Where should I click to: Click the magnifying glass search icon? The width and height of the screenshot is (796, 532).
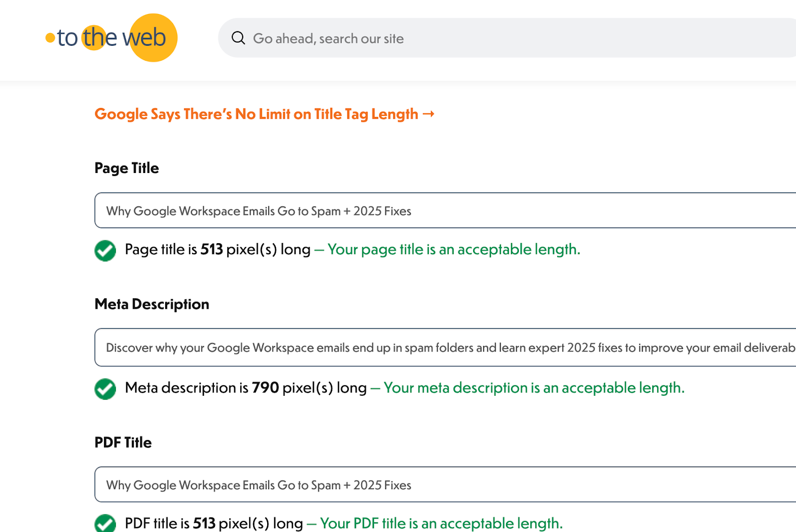(238, 38)
